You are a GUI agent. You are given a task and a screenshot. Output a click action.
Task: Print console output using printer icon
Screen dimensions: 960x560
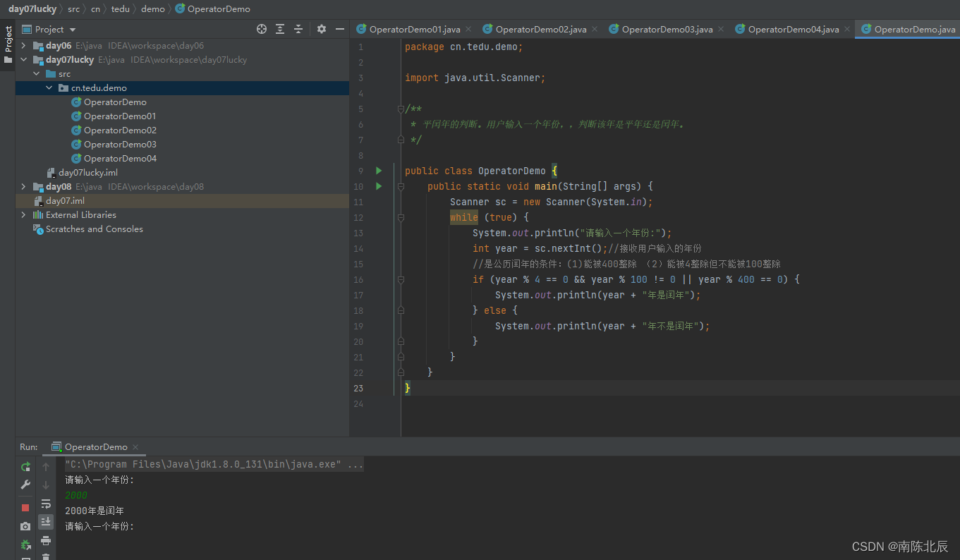pos(46,540)
